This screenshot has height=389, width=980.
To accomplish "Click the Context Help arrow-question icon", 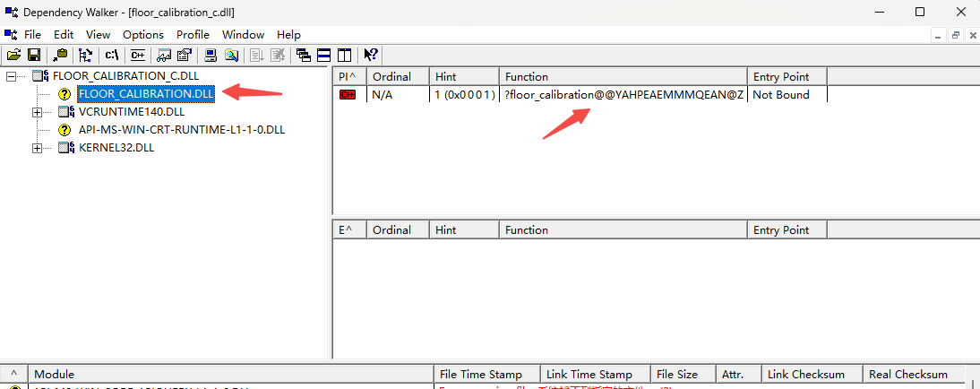I will 371,55.
